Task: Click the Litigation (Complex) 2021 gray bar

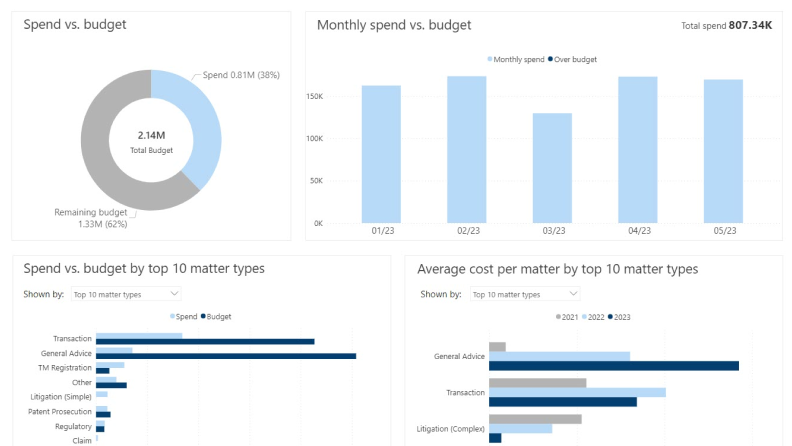Action: [535, 419]
